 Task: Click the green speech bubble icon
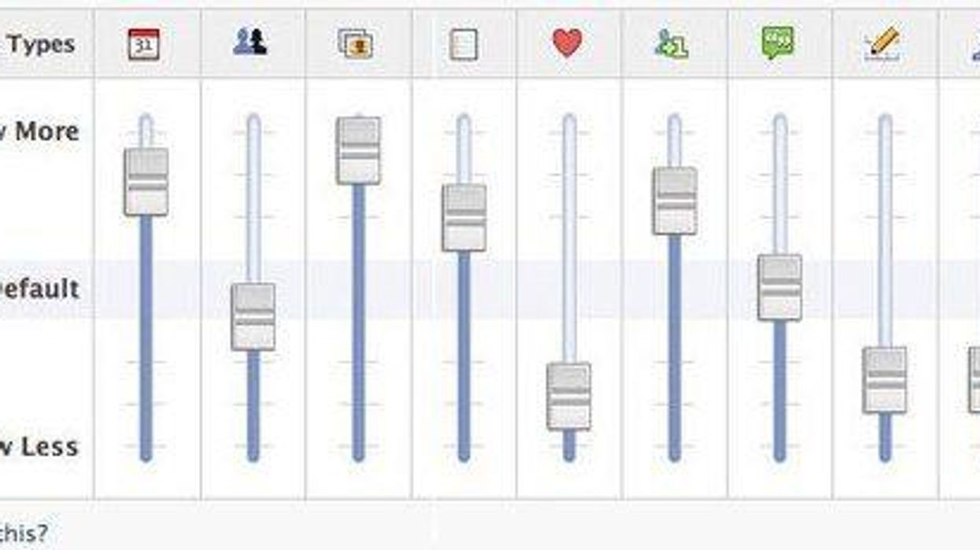click(778, 43)
